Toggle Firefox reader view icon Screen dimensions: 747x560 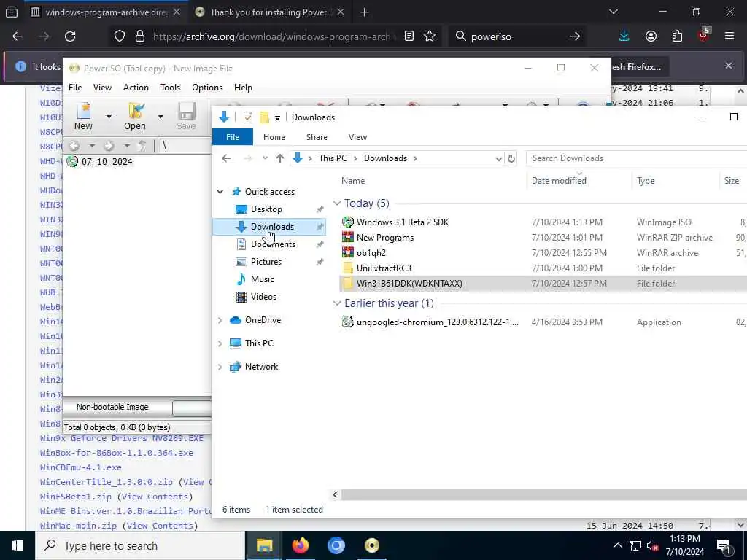[409, 36]
